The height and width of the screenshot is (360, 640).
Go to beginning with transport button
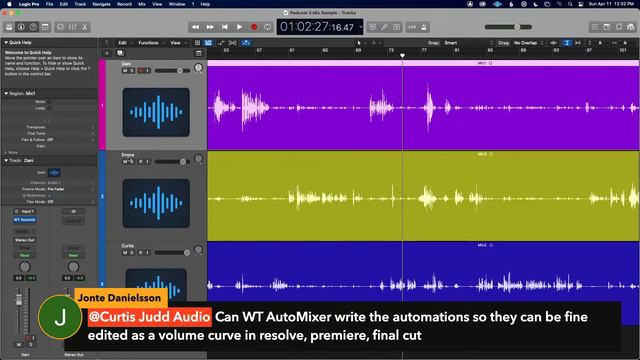coord(224,27)
